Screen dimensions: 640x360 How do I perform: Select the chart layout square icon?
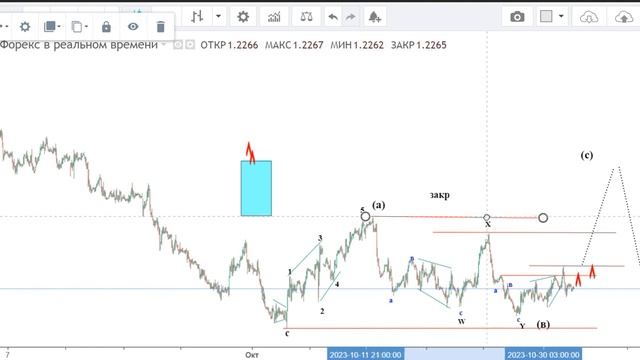(546, 16)
